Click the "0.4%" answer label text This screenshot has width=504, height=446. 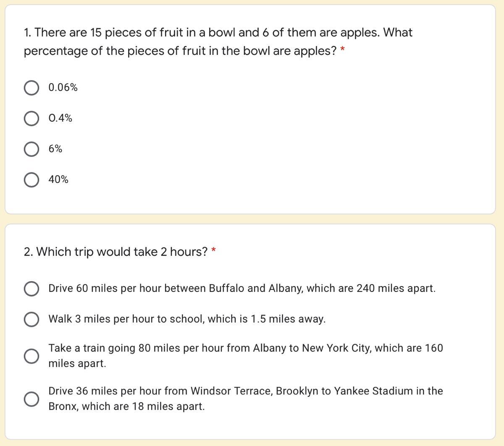(x=60, y=118)
